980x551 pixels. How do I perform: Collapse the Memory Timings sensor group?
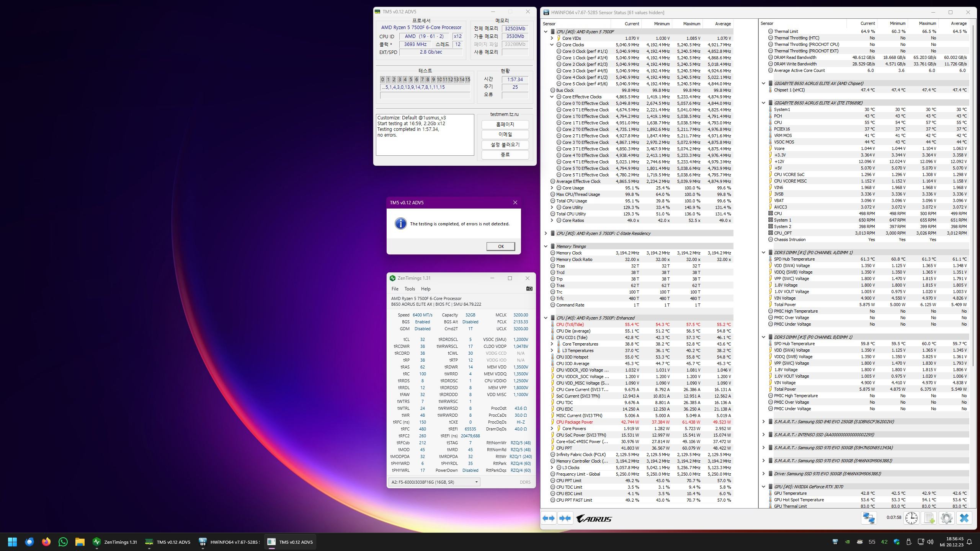click(x=546, y=246)
